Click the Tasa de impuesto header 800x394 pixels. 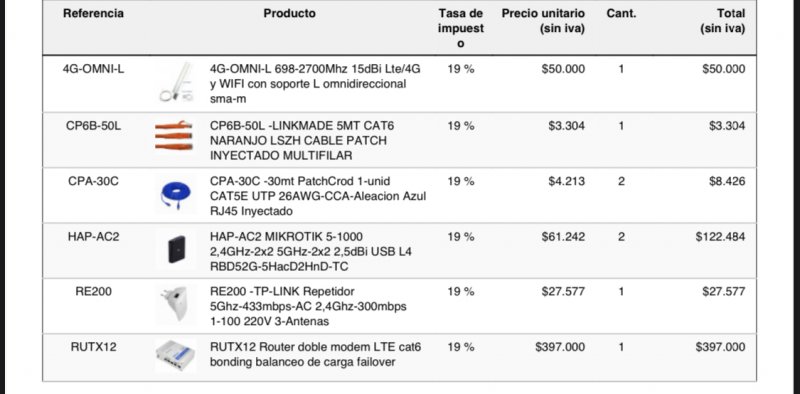(461, 29)
